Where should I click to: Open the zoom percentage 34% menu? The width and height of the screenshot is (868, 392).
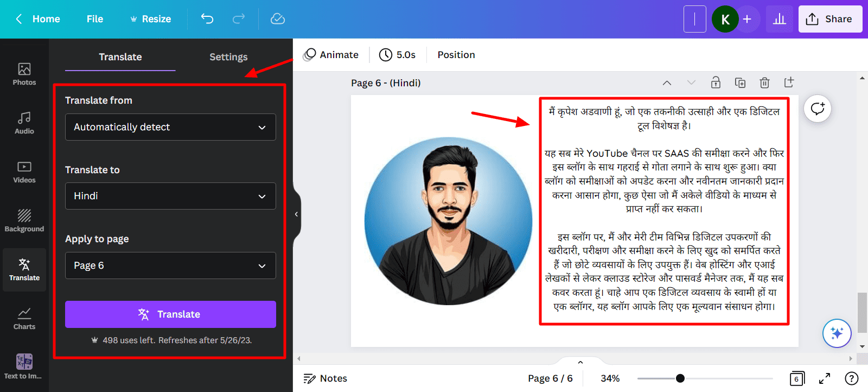(x=610, y=378)
